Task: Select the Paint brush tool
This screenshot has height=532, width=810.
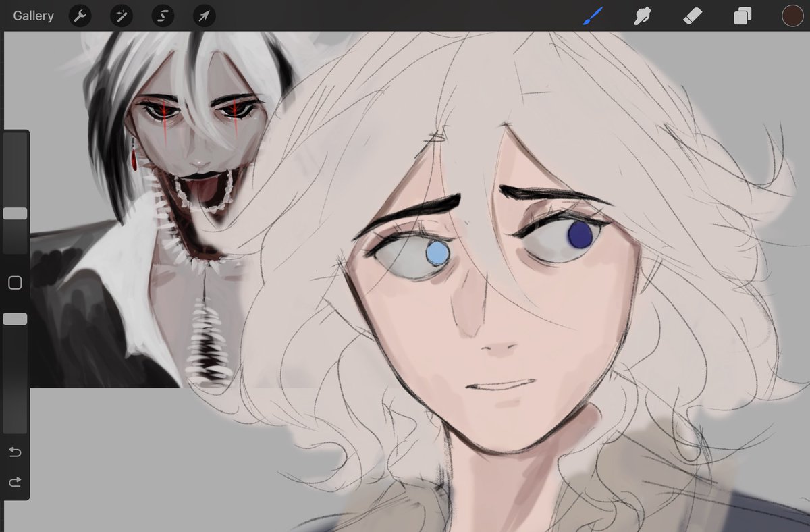Action: (591, 16)
